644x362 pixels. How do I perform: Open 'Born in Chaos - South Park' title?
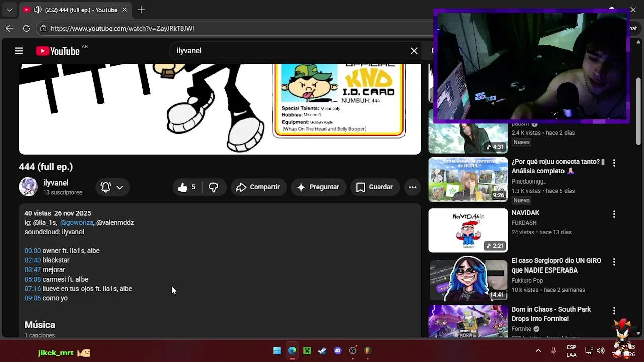(x=551, y=314)
